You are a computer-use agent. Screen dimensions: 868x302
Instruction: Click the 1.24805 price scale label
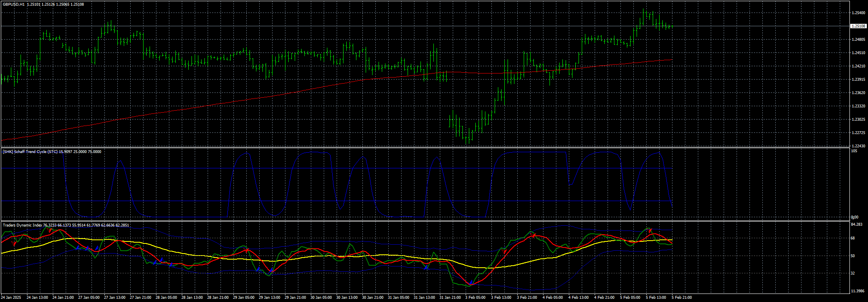coord(858,40)
